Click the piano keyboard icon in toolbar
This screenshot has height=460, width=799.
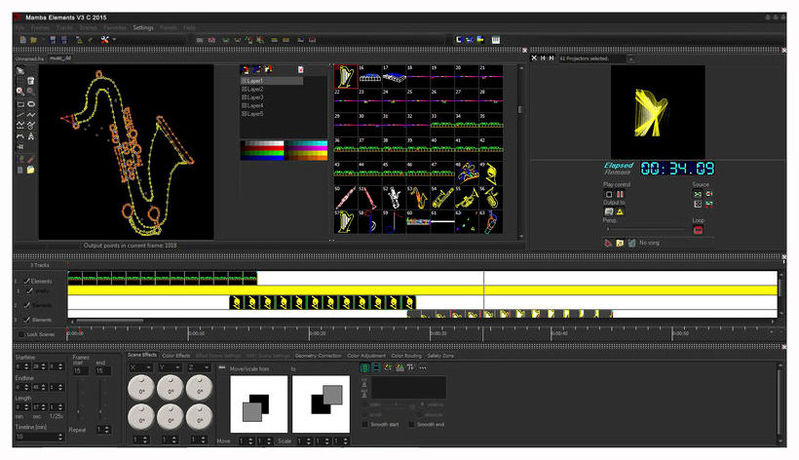pos(496,40)
